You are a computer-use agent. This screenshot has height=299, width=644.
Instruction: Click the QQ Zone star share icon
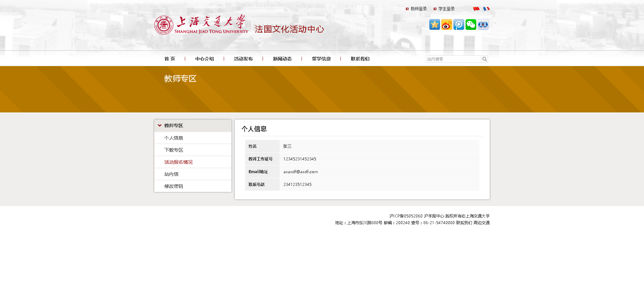[x=434, y=24]
